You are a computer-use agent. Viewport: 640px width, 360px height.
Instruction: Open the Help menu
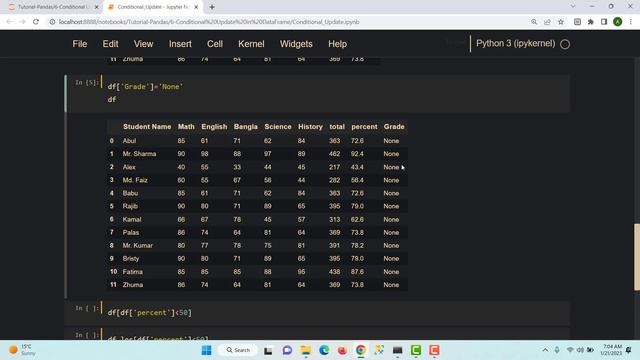[x=337, y=44]
